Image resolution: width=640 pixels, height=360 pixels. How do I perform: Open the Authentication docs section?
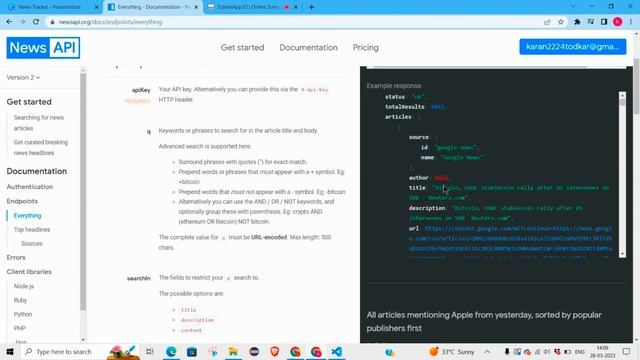pos(30,187)
